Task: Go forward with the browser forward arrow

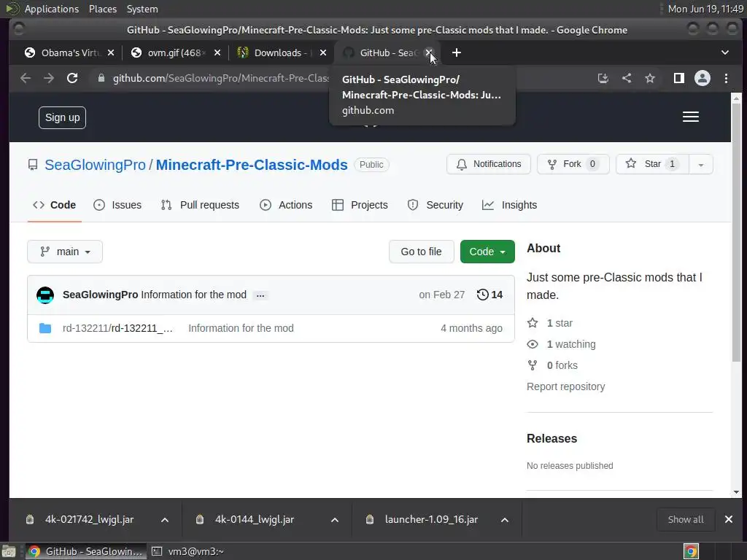Action: pos(49,78)
